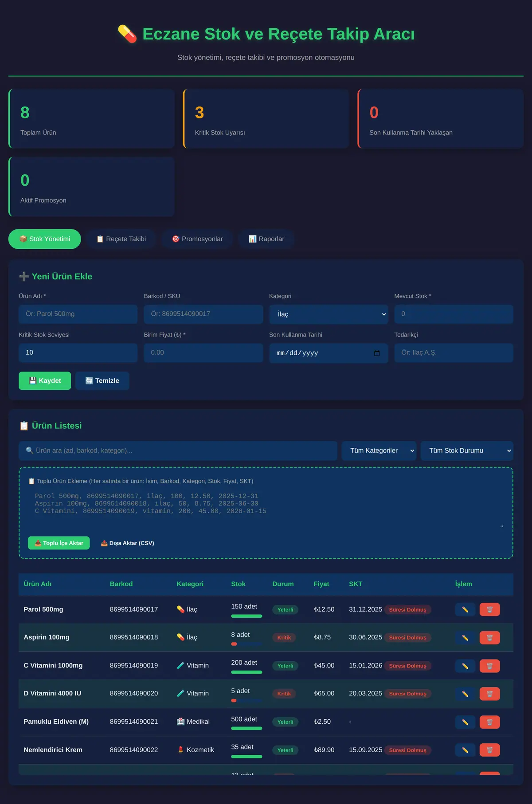Screen dimensions: 532x804
Task: Go to the Promosyonlar tab
Action: click(x=197, y=239)
